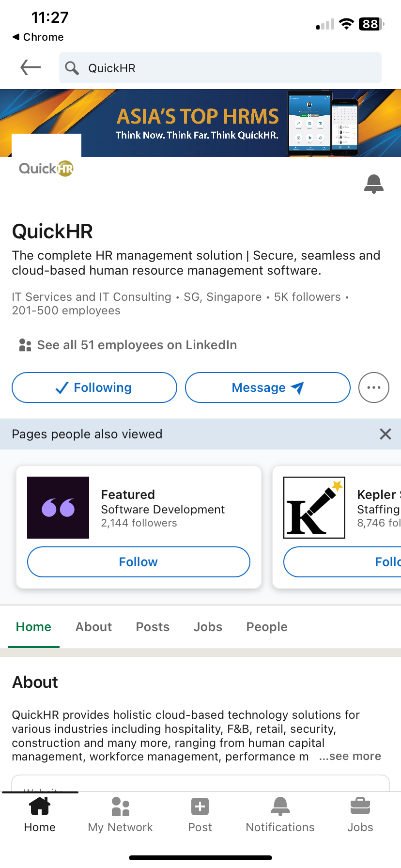The height and width of the screenshot is (868, 401).
Task: Tap the notification bell for QuickHR page
Action: coord(373,184)
